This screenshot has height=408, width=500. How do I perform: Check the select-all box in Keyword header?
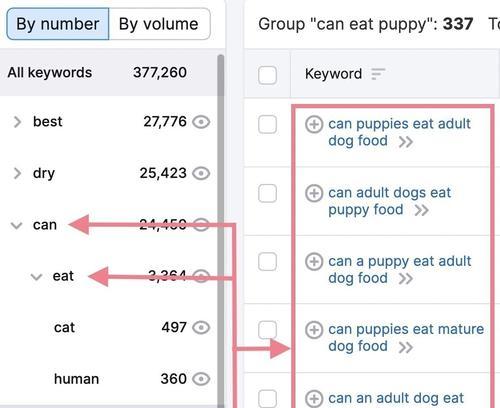[x=267, y=75]
